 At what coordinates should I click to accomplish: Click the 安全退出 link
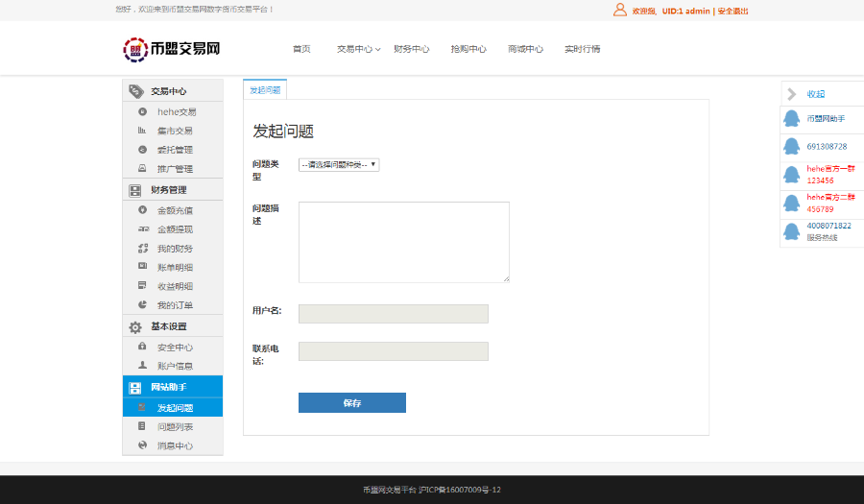pyautogui.click(x=732, y=11)
